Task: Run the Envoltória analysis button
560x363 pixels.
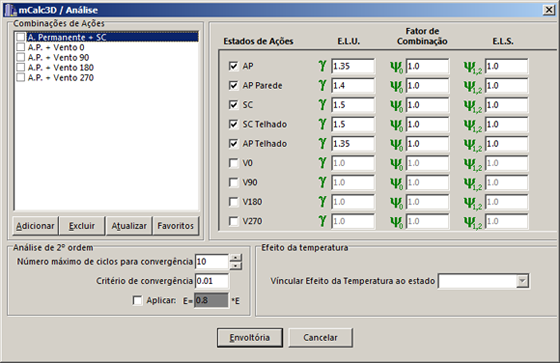Action: tap(250, 338)
